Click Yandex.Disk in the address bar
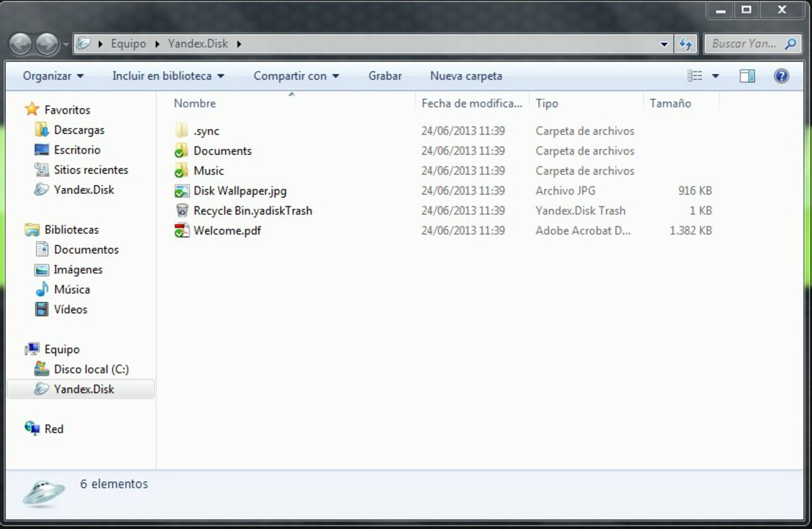 coord(198,44)
